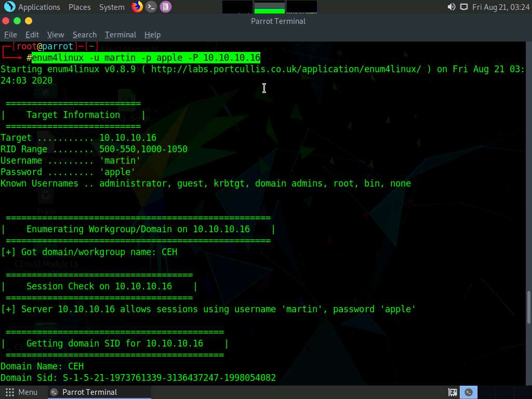Open the File menu in terminal
The width and height of the screenshot is (532, 399).
(x=10, y=35)
